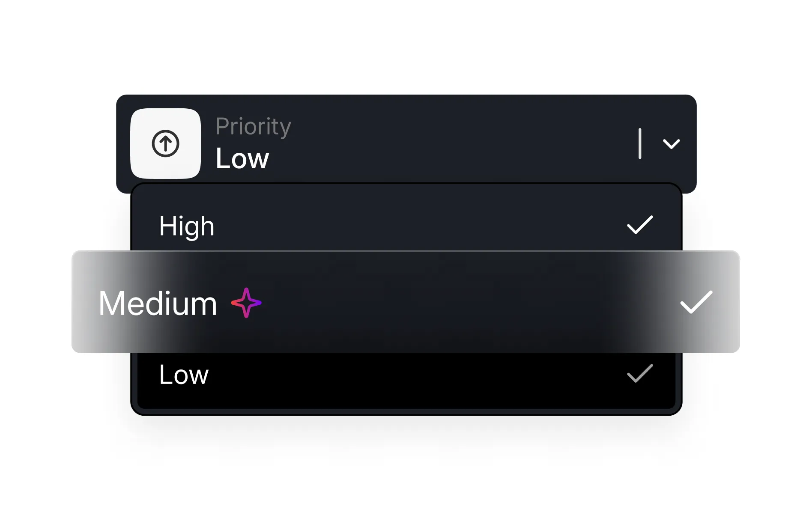
Task: Click the empty middle of the Priority header
Action: [450, 143]
